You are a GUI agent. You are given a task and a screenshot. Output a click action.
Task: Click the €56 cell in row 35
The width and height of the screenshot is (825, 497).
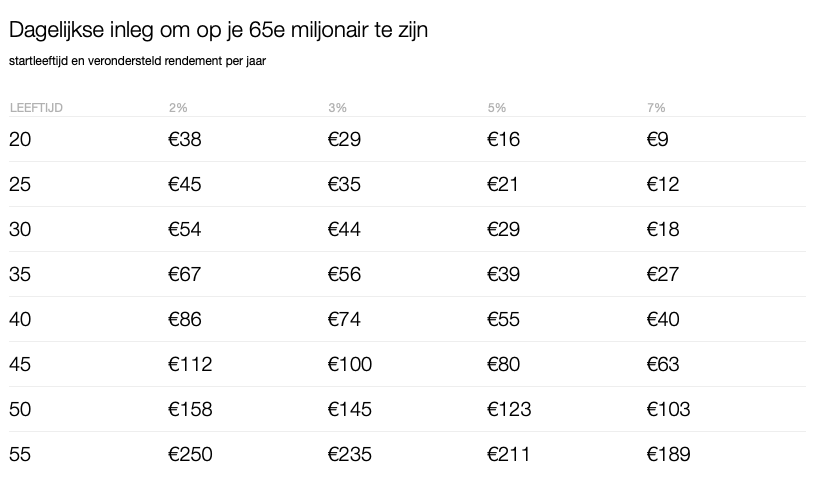coord(344,275)
